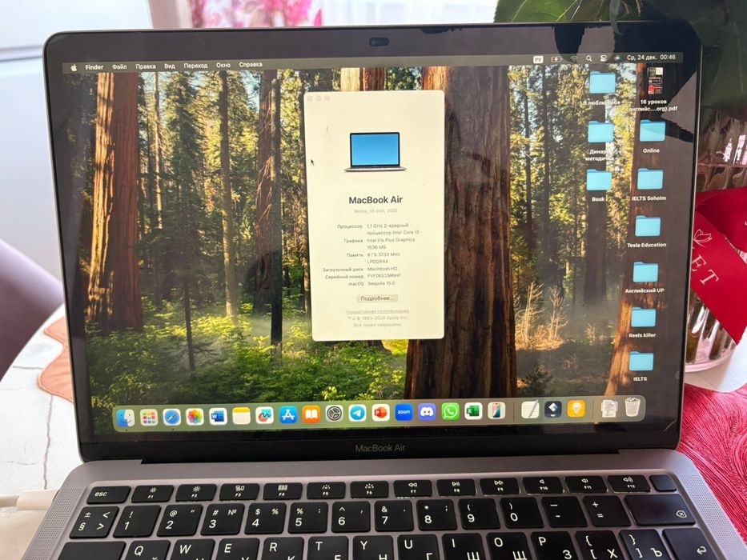Close the About This Mac window
This screenshot has width=747, height=560.
[x=310, y=98]
